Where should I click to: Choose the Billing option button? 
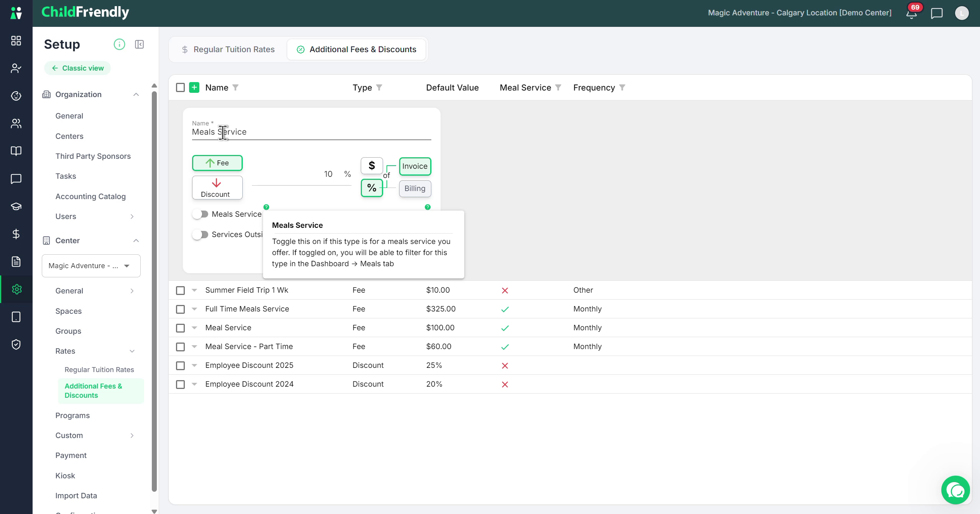pyautogui.click(x=415, y=188)
